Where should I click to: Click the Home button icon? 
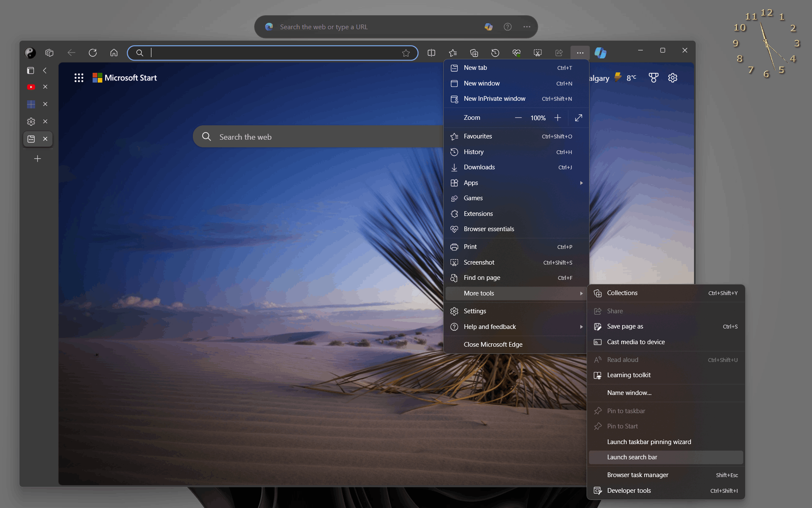[114, 53]
